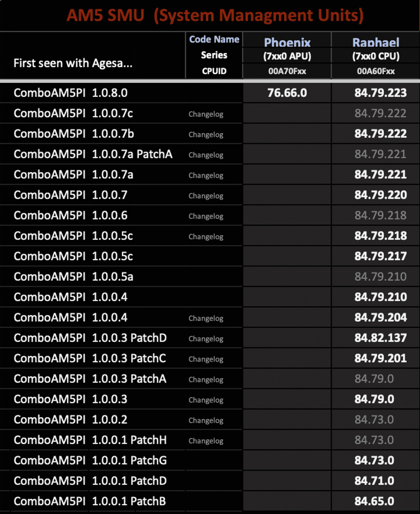Select SMU version 84.79.223 cell

(x=380, y=93)
